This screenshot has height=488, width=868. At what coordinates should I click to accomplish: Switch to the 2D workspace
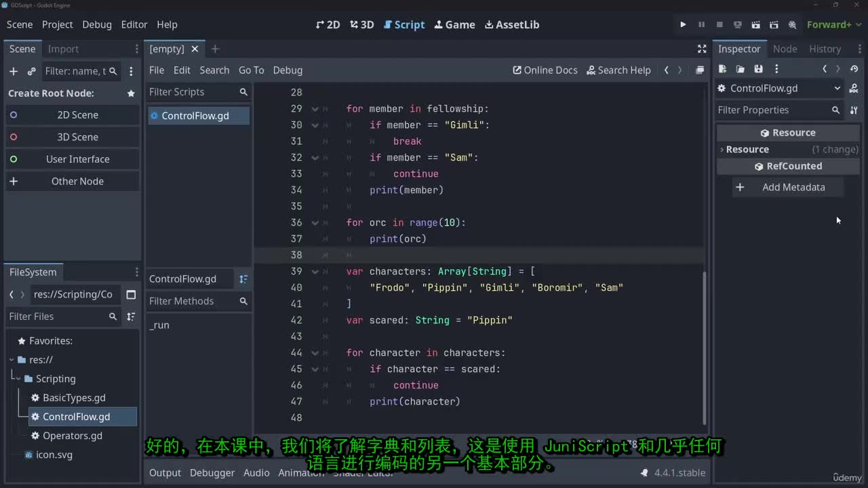(x=328, y=24)
